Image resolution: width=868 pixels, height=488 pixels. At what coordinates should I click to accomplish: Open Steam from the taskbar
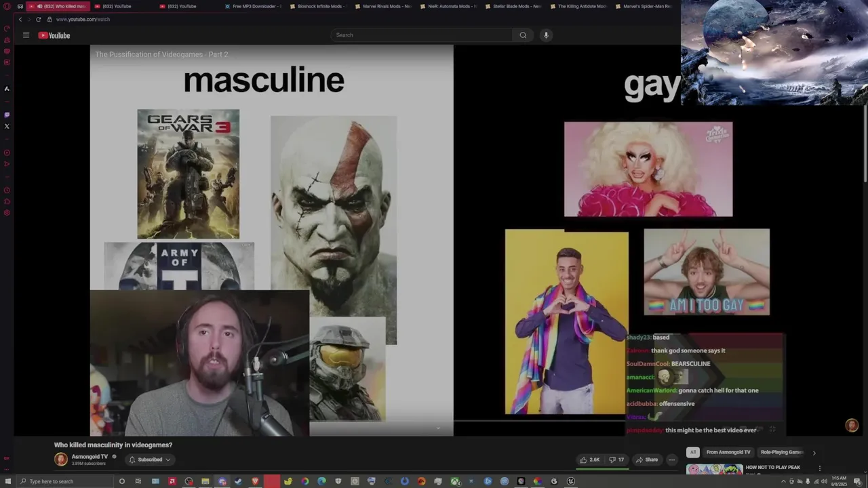(238, 481)
